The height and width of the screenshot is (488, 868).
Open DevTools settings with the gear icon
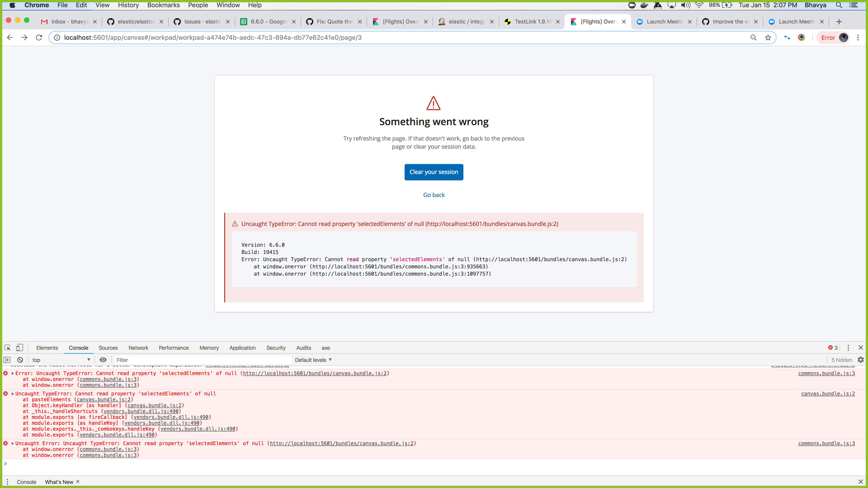point(861,360)
